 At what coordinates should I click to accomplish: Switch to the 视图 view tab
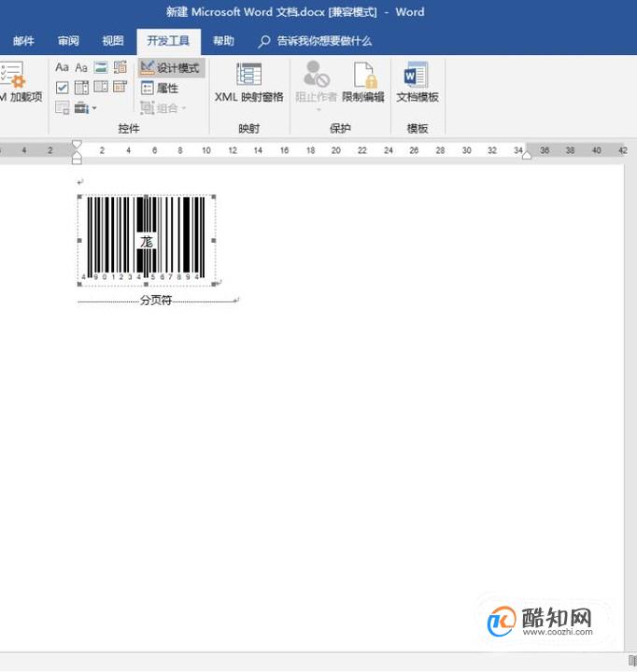pyautogui.click(x=113, y=41)
